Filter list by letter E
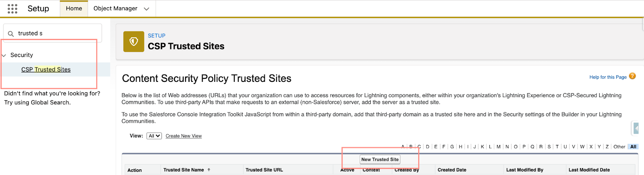644x175 pixels. pos(436,147)
